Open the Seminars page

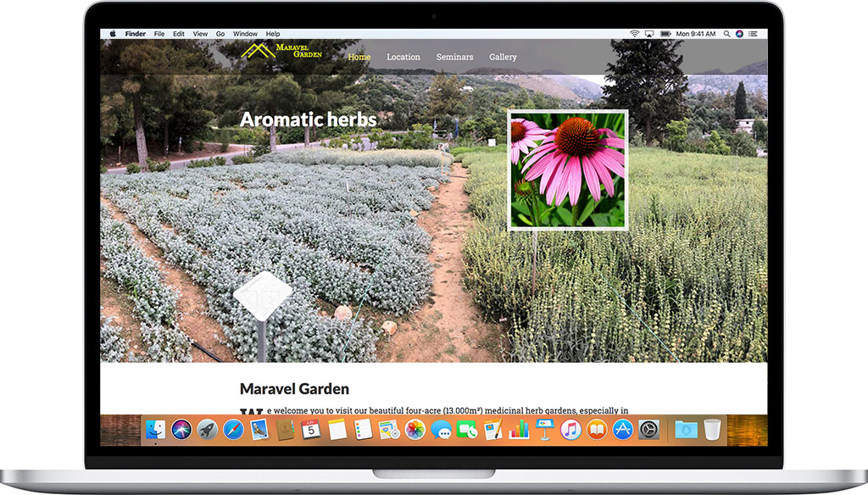[454, 57]
